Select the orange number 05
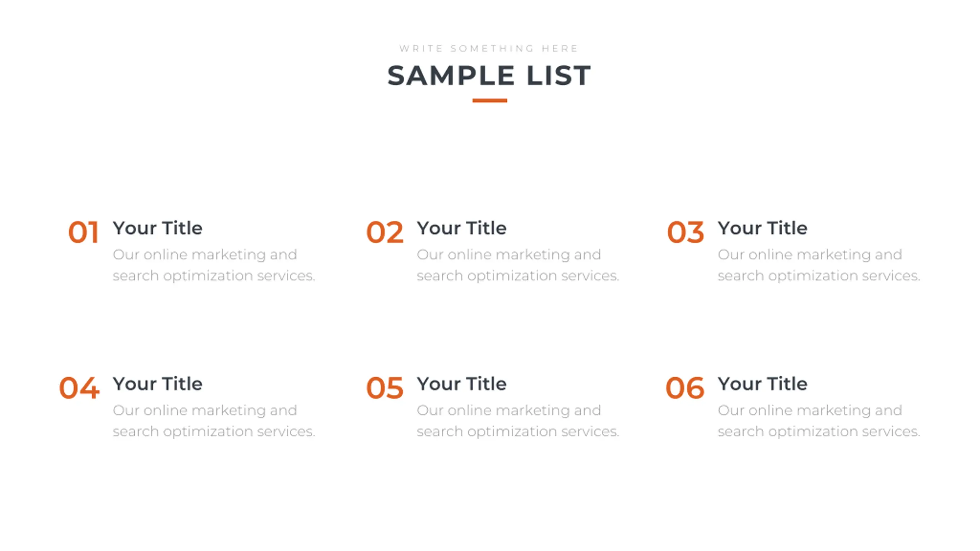This screenshot has height=551, width=980. tap(385, 388)
